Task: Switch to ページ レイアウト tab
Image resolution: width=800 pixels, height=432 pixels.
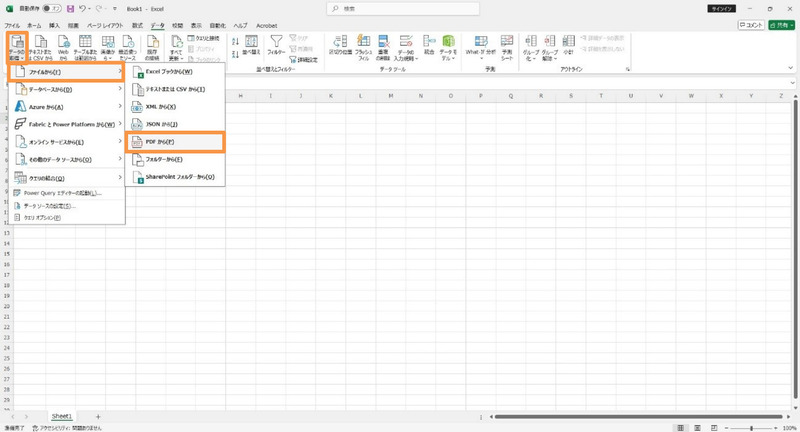Action: click(105, 26)
